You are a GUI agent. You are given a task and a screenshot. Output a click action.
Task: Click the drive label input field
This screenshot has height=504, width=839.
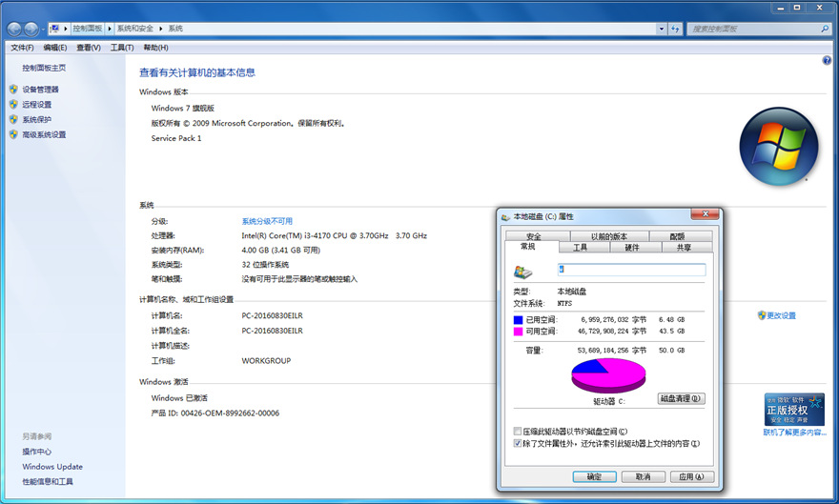coord(631,270)
